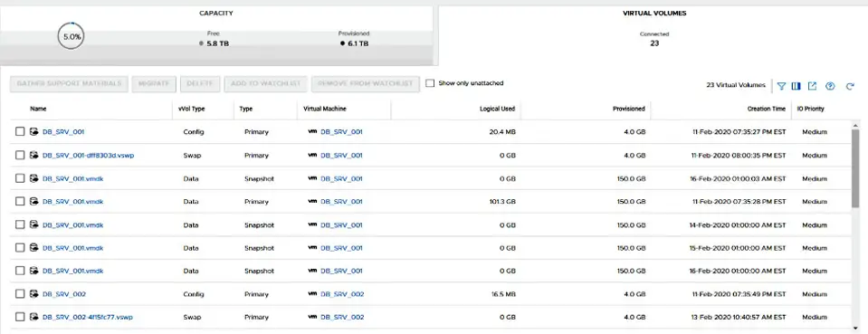Sort by the Creation Time column header

766,110
